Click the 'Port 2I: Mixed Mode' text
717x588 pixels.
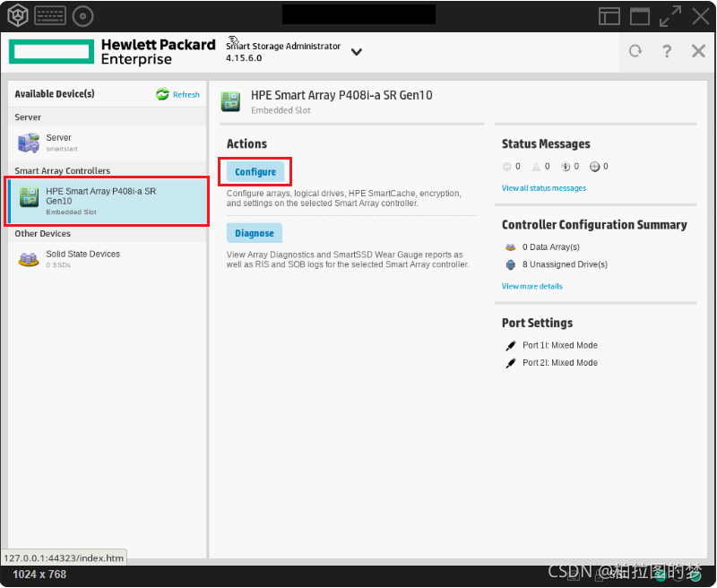pos(559,363)
